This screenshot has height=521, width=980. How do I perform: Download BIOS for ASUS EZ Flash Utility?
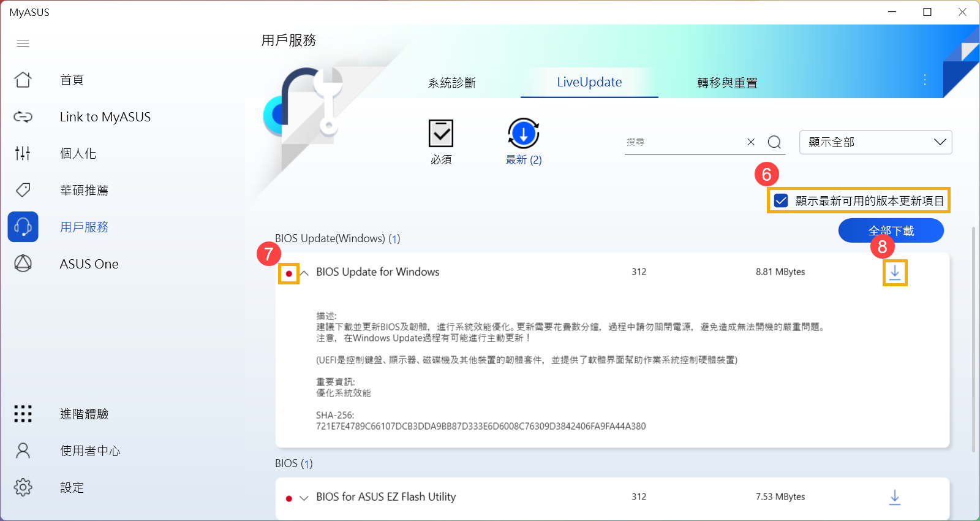coord(895,497)
